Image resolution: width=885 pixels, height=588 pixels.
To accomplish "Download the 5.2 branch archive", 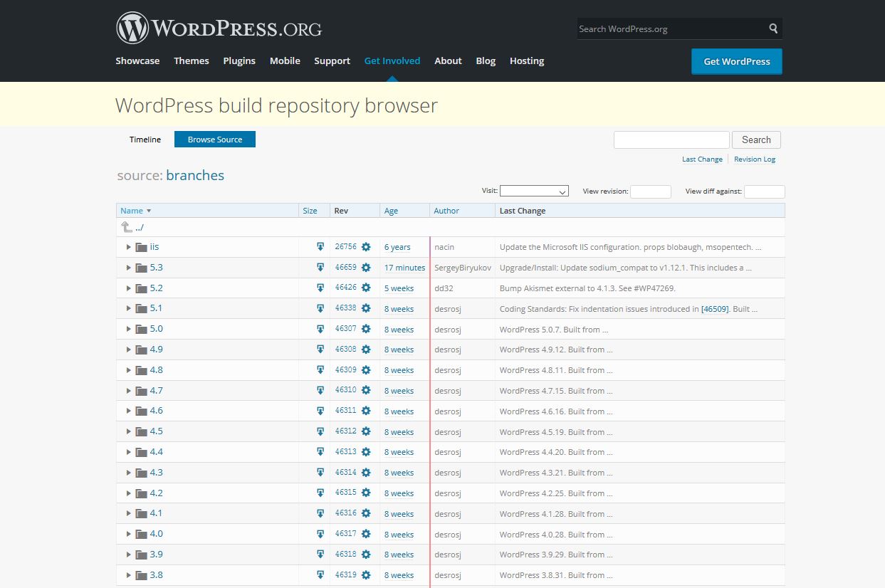I will tap(320, 288).
